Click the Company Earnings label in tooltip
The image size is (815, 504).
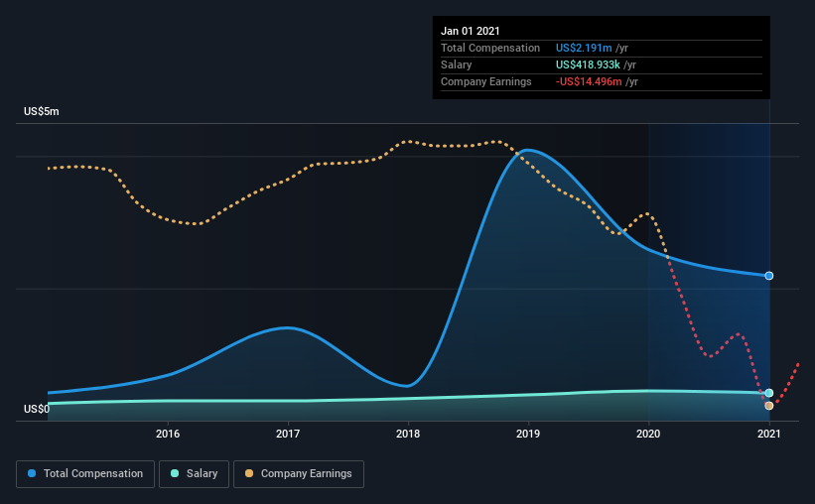tap(486, 81)
